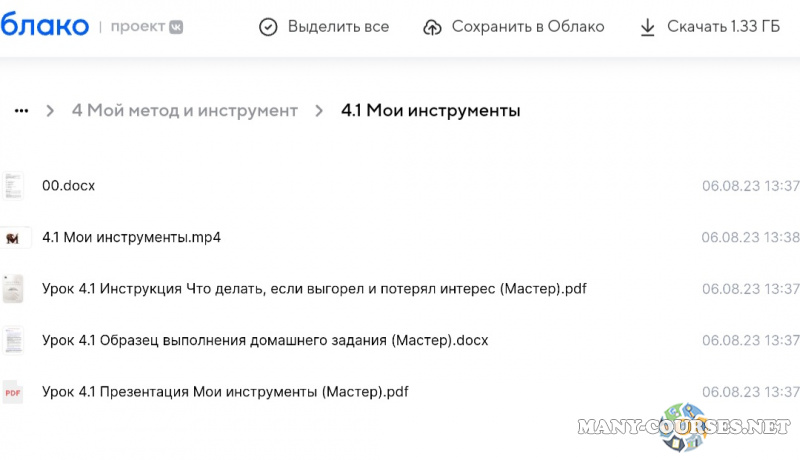Open the file 00.docx
800x460 pixels.
click(68, 186)
